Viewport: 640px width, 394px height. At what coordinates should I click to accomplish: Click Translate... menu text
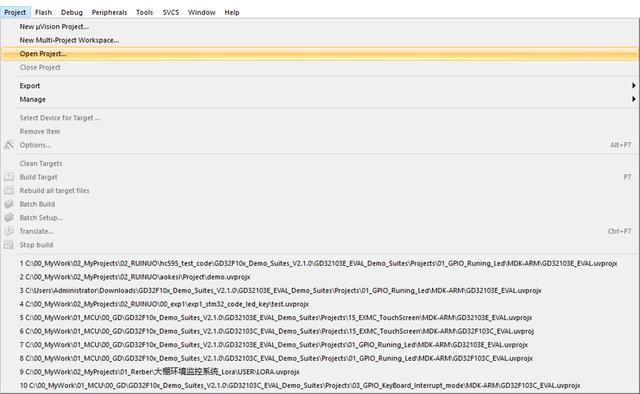36,231
